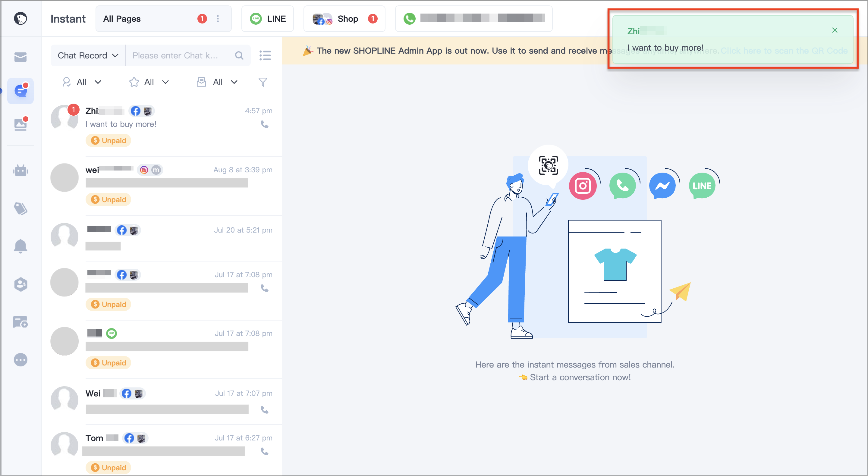Open the Chat Record dropdown
This screenshot has width=868, height=476.
(88, 56)
